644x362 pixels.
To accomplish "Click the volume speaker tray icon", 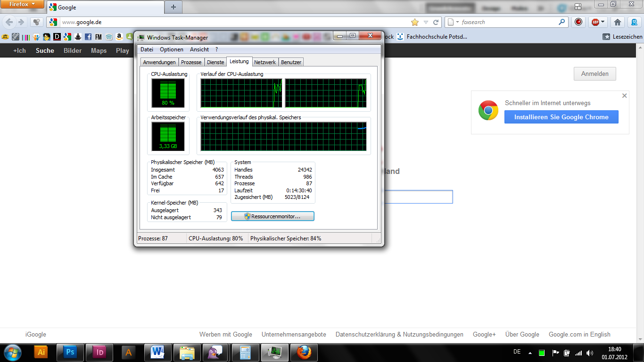I will click(x=590, y=353).
